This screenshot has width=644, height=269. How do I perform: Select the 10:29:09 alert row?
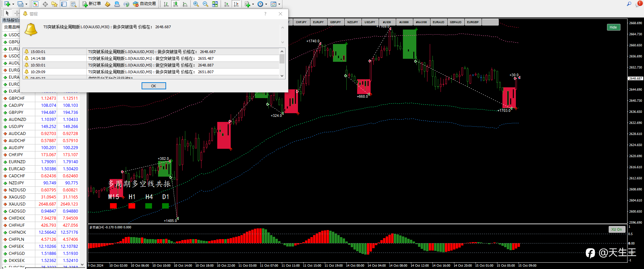click(x=151, y=72)
